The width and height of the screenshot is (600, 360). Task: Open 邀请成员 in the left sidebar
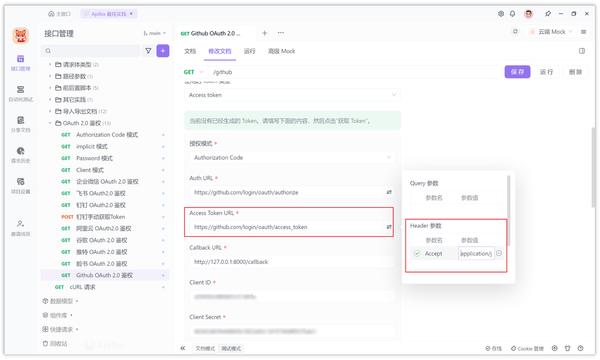coord(20,228)
